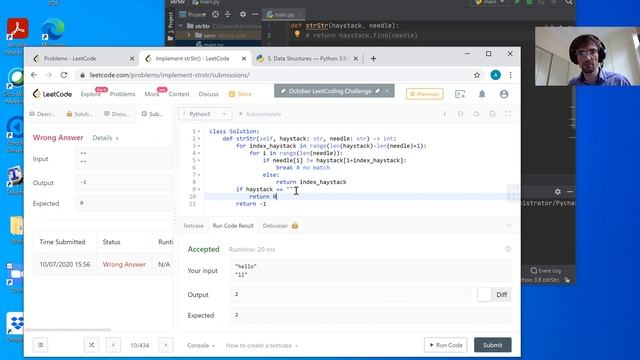
Task: Open the Solution tab
Action: click(80, 114)
